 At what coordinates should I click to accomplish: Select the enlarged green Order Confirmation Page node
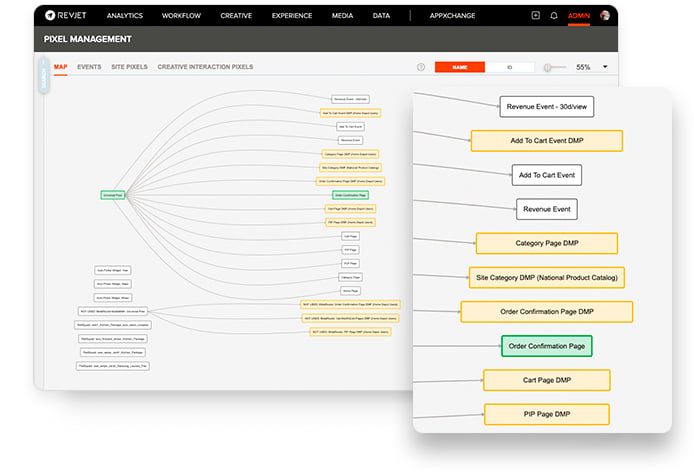pos(546,346)
